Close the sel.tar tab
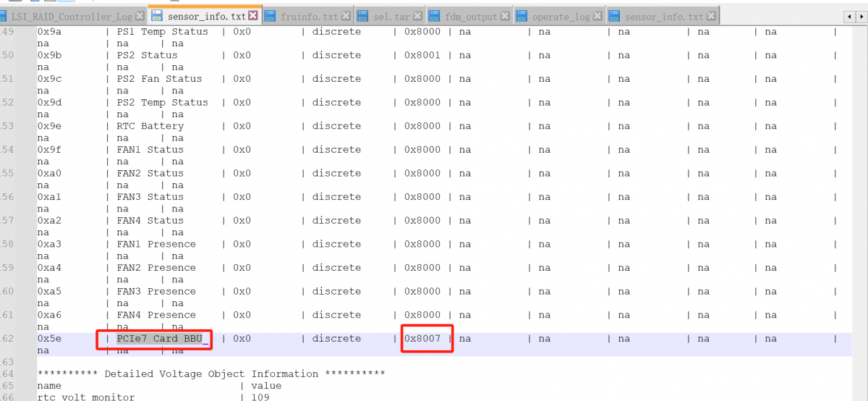The height and width of the screenshot is (401, 868). tap(418, 16)
